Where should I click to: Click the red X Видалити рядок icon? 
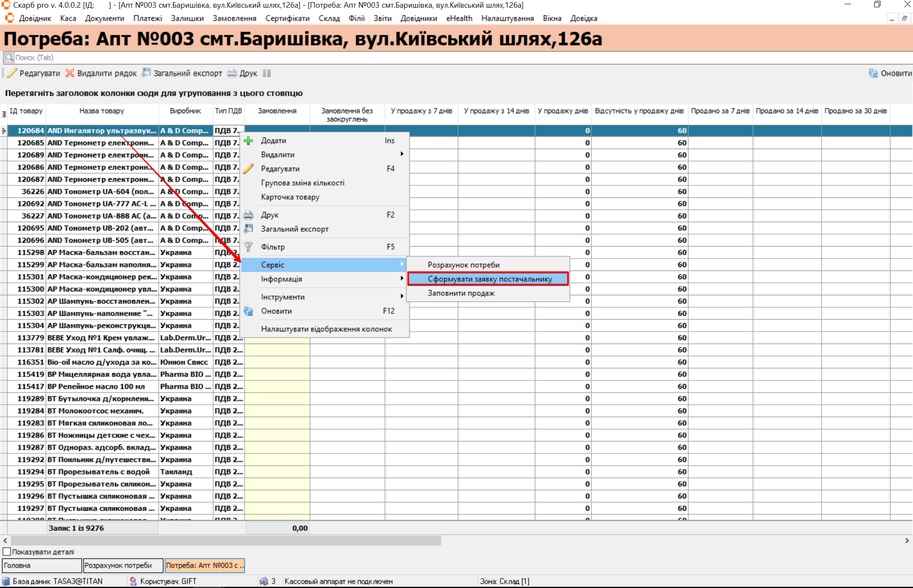[x=70, y=73]
